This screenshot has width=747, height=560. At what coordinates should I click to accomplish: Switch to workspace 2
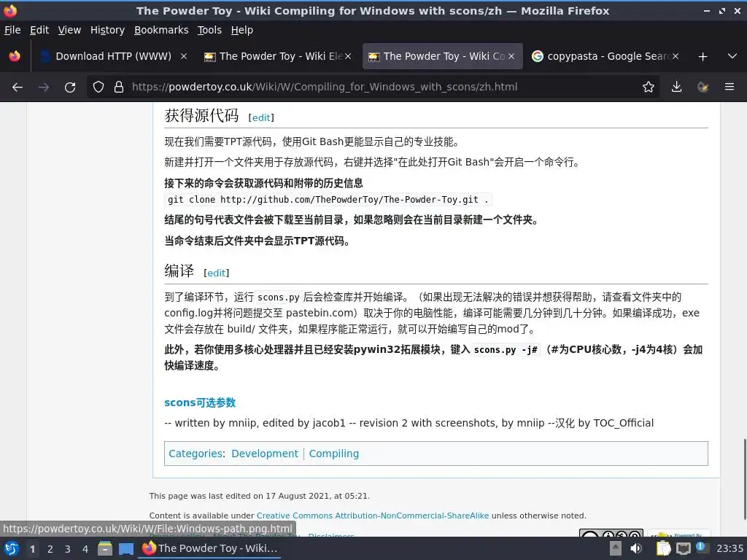pyautogui.click(x=50, y=549)
